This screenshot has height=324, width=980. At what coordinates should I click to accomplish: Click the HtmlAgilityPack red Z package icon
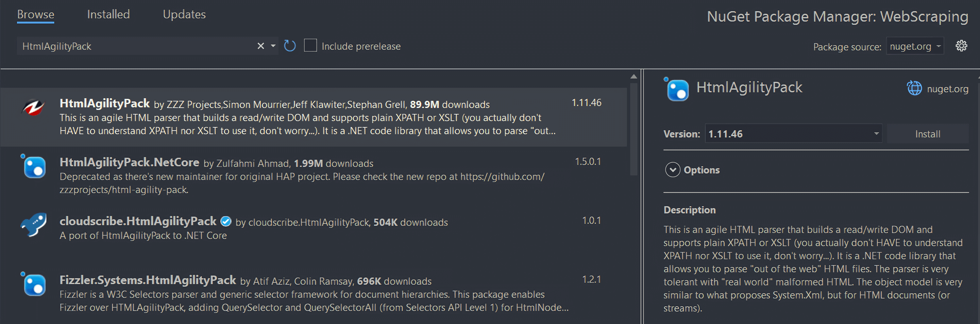(33, 108)
